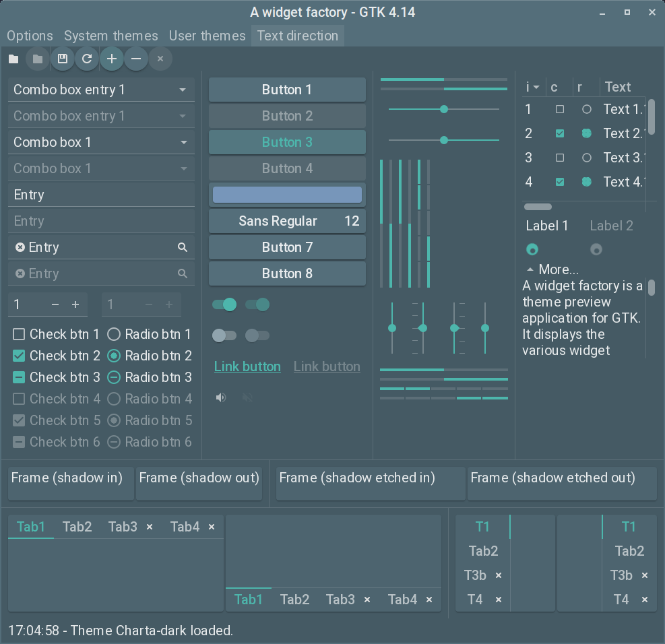This screenshot has height=644, width=665.
Task: Clear the first icon Entry with its X icon
Action: coord(20,248)
